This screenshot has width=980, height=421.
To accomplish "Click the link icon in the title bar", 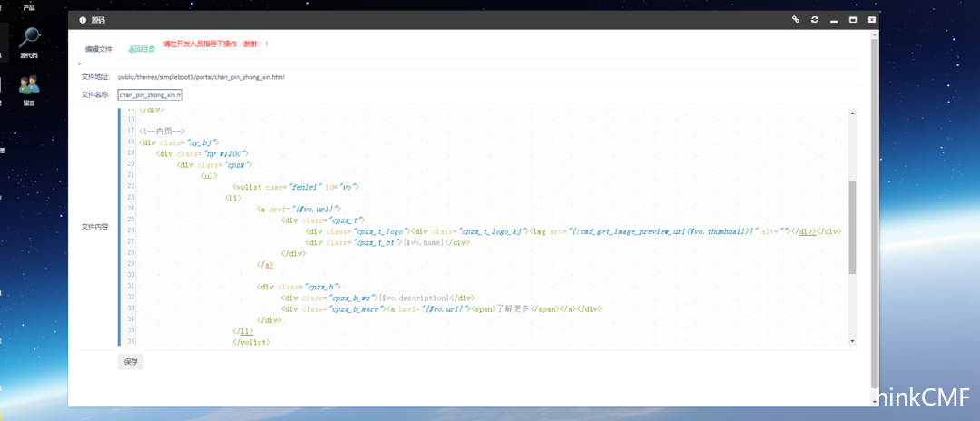I will [796, 20].
